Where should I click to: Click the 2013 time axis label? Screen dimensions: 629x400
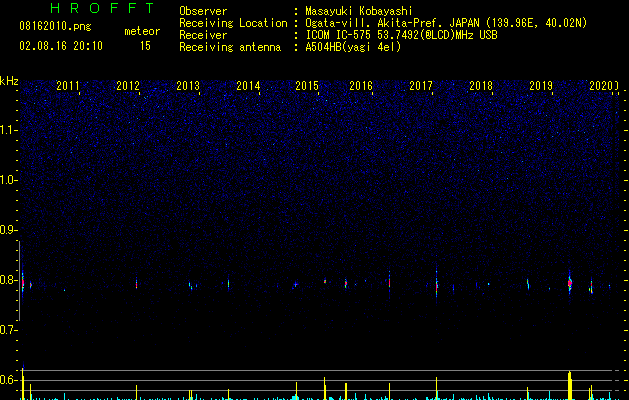tap(188, 86)
